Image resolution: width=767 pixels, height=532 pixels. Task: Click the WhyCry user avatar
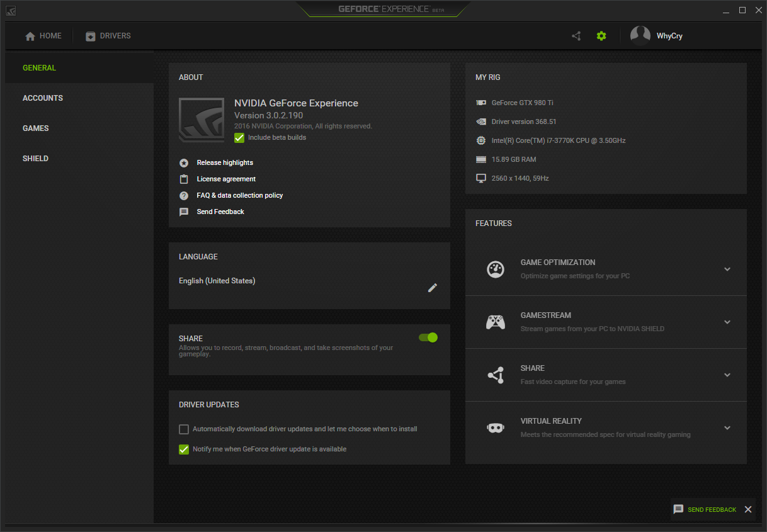[640, 36]
